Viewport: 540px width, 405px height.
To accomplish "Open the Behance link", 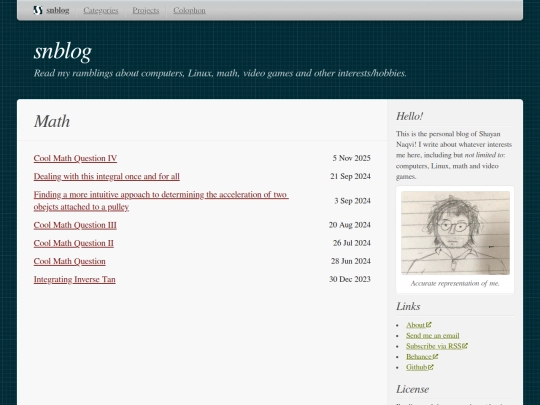I will 419,357.
